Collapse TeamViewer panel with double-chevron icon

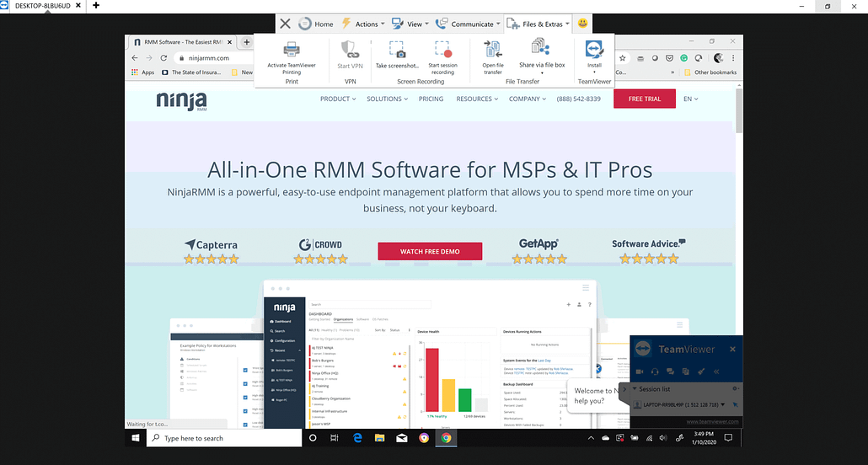pos(716,371)
